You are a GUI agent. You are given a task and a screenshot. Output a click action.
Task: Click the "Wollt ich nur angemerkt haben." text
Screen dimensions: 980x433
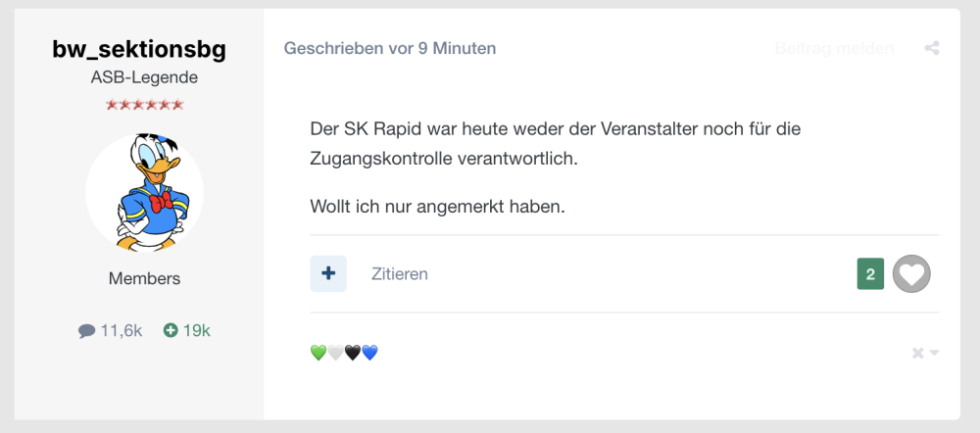click(437, 208)
